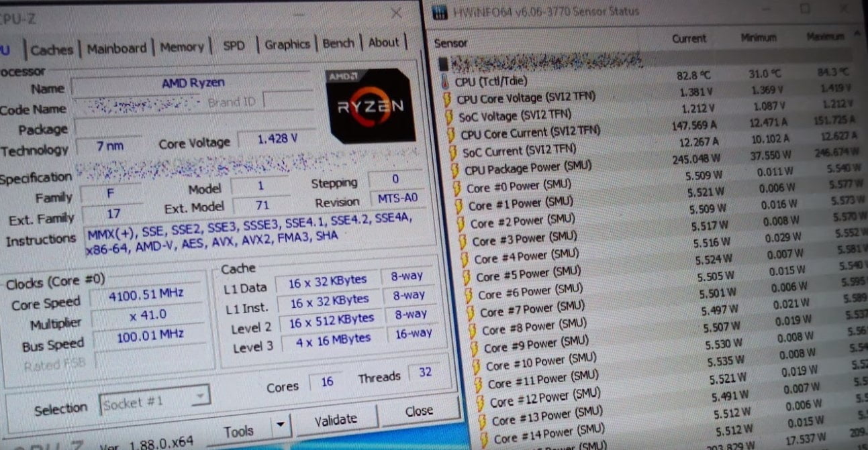The height and width of the screenshot is (450, 868).
Task: Click the Core Speed value 4100.51 MHz
Action: 146,293
